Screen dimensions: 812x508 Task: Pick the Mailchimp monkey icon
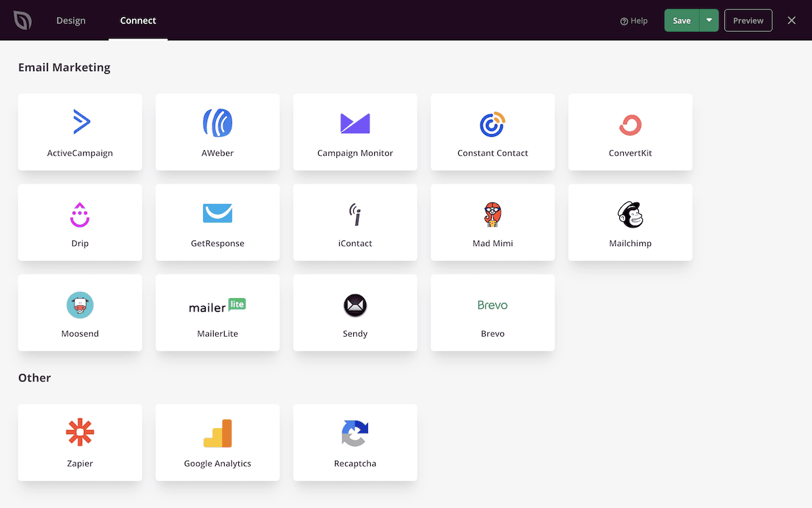(631, 214)
